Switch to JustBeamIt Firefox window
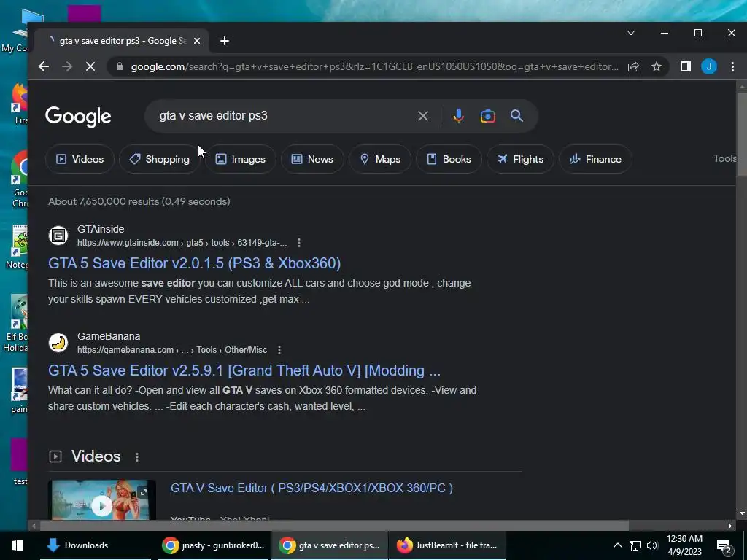The width and height of the screenshot is (747, 560). pyautogui.click(x=447, y=545)
